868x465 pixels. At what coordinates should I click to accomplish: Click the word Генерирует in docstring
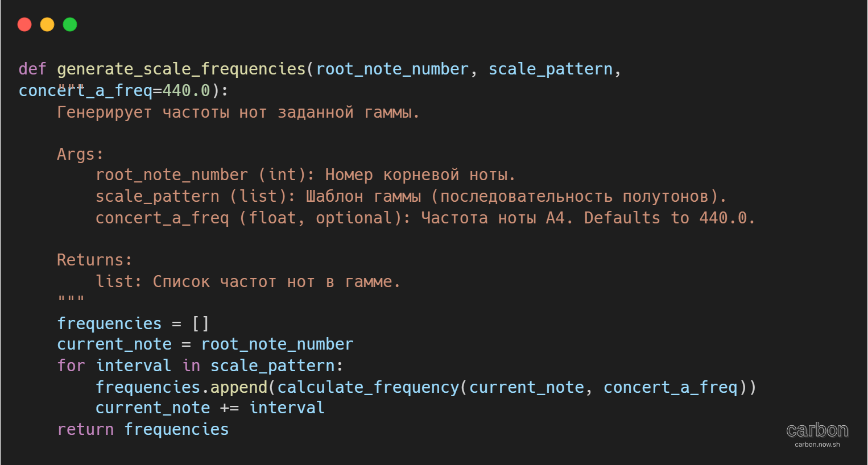[104, 112]
